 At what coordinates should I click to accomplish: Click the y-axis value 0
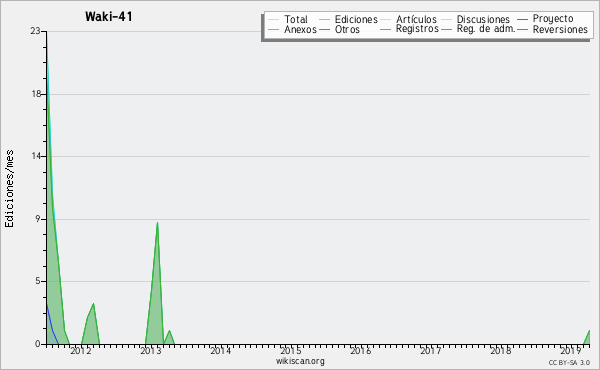coord(38,344)
